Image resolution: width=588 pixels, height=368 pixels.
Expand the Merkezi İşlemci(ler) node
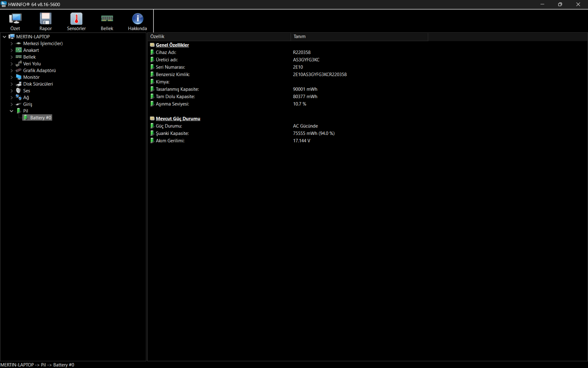point(12,43)
